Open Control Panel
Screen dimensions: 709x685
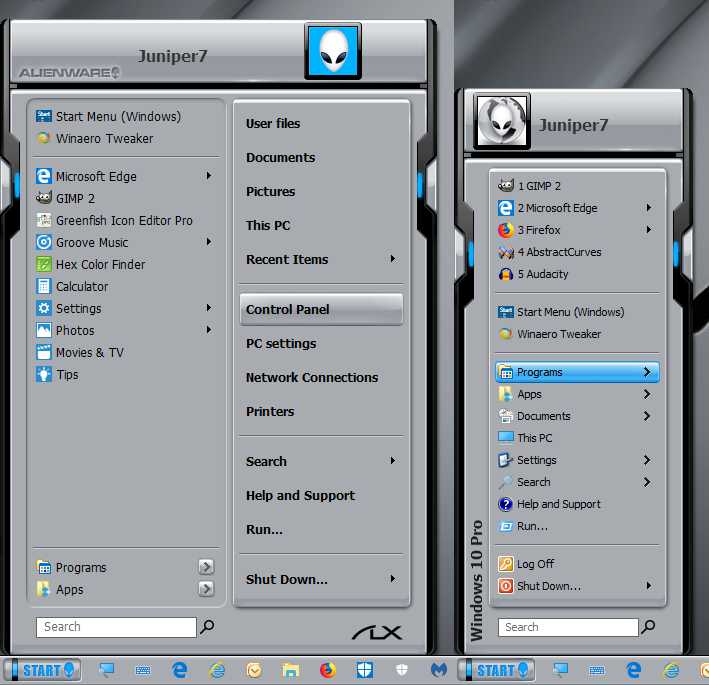click(321, 309)
